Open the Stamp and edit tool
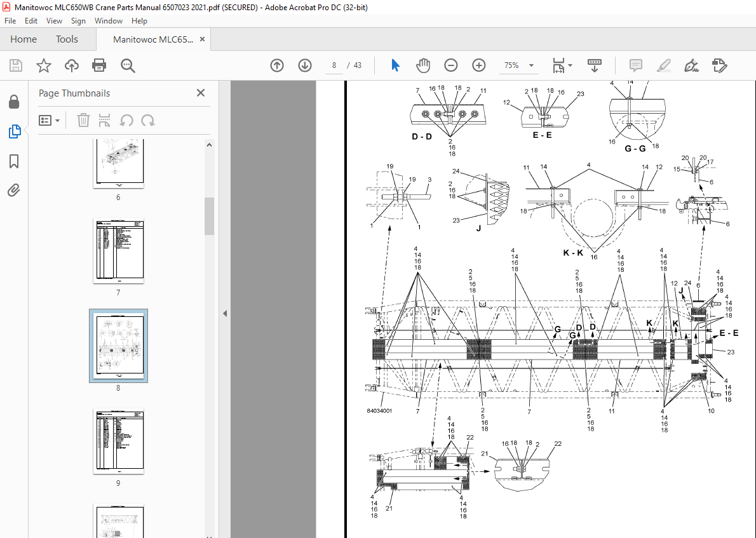The height and width of the screenshot is (538, 756). [719, 65]
